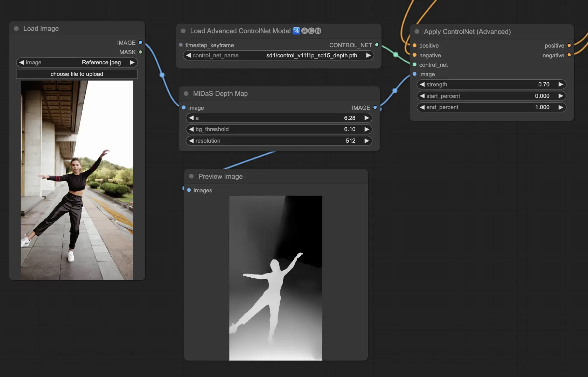Click the depth map preview thumbnail

(275, 278)
